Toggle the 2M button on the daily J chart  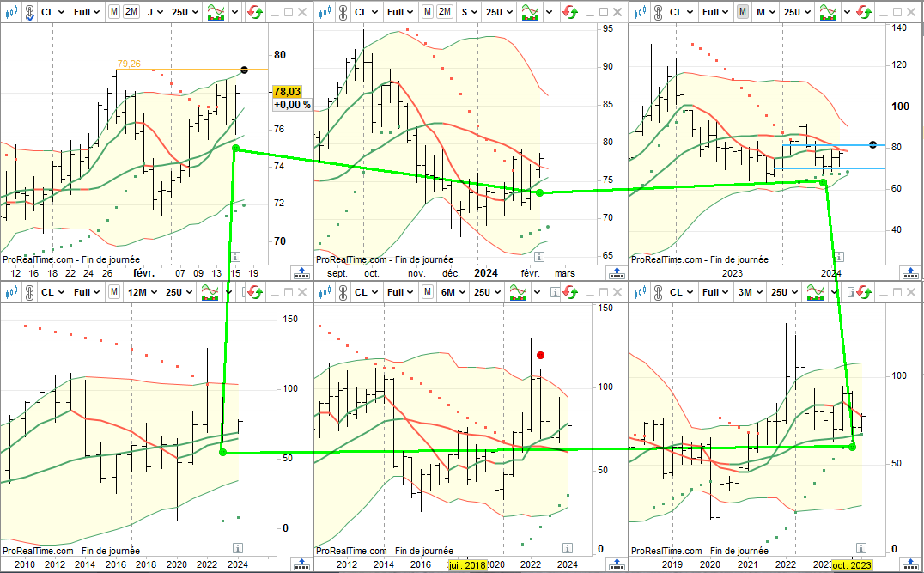pos(131,12)
